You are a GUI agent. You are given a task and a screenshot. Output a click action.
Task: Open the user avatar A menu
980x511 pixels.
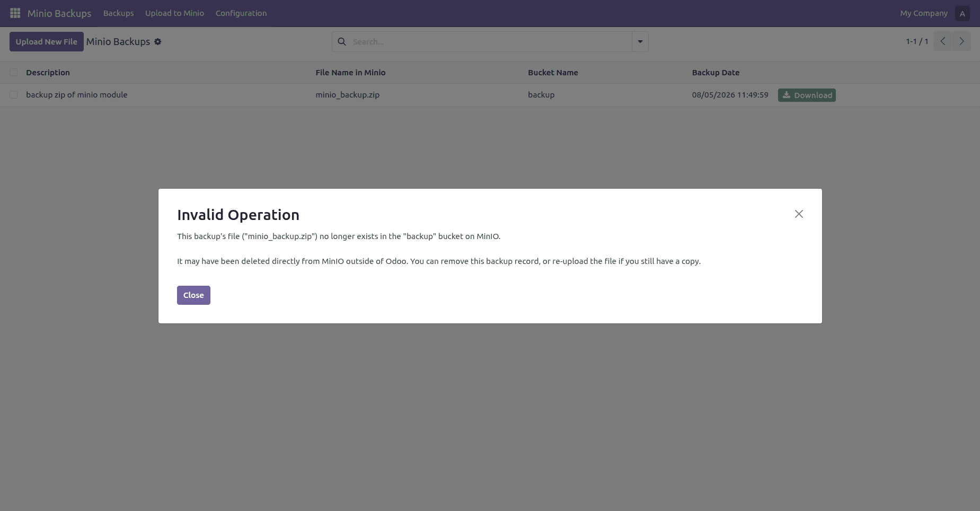coord(962,13)
